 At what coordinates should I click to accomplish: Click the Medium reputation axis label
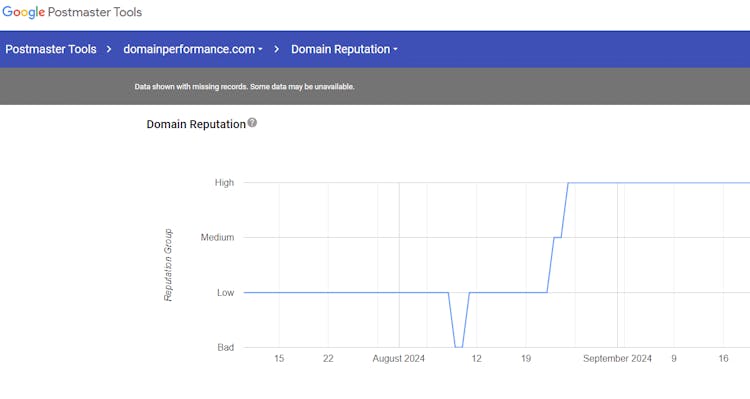point(217,237)
